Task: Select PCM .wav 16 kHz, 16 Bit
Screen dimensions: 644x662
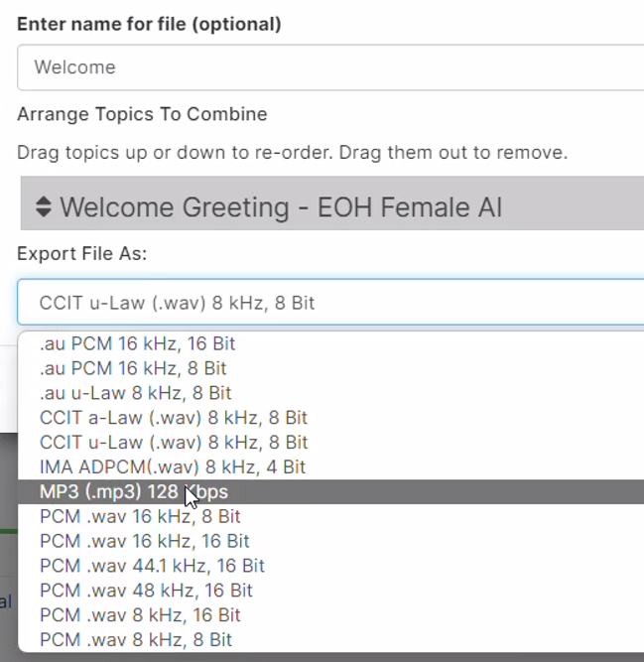Action: (330, 541)
